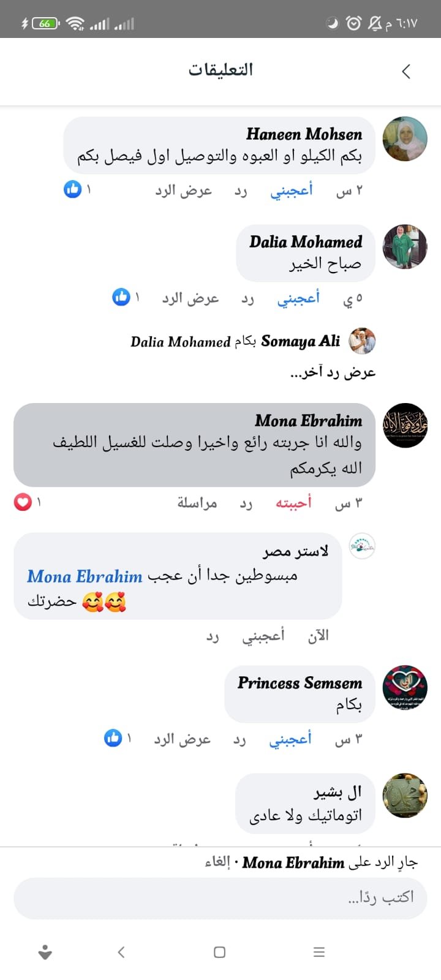
Task: Tap مراسلة under Mona Ebrahim's comment
Action: (x=197, y=503)
